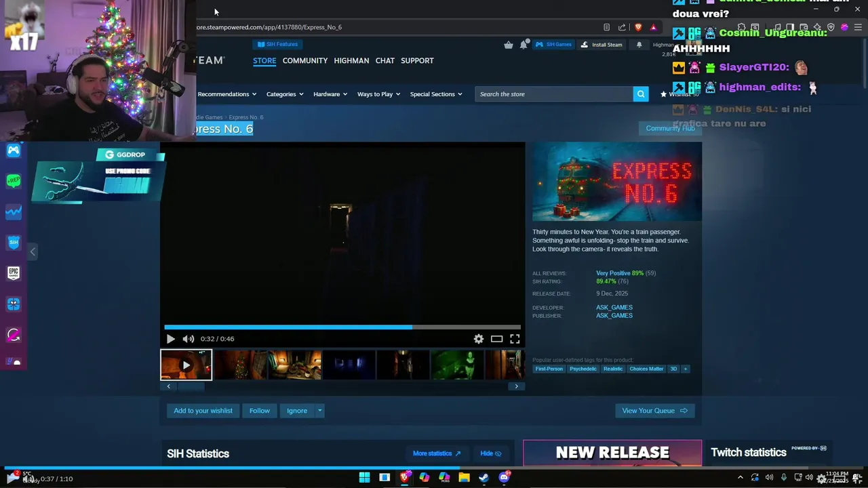868x488 pixels.
Task: Open Discord from taskbar
Action: tap(504, 477)
